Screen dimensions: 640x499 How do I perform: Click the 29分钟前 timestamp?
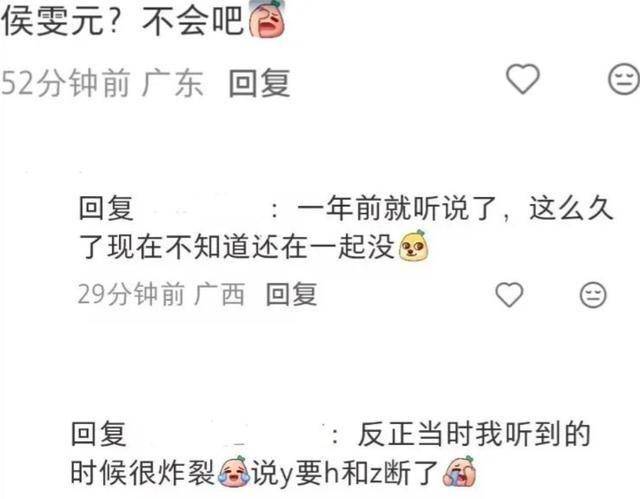131,294
